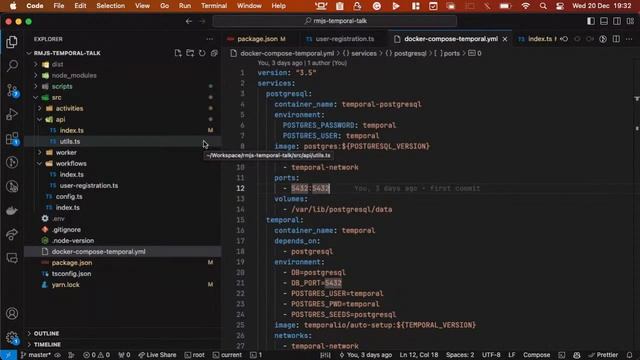Open the Live Share activity bar icon
Image resolution: width=640 pixels, height=360 pixels.
[12, 234]
